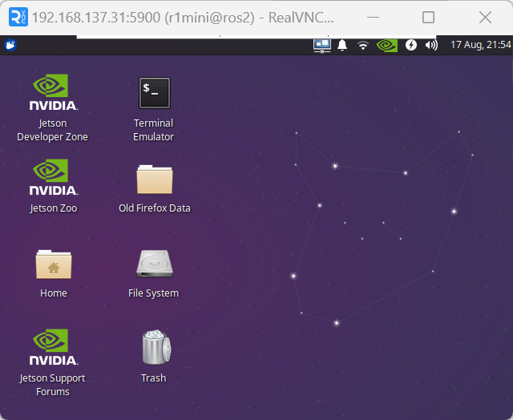Select the Trash icon on the desktop
This screenshot has width=513, height=420.
coord(156,347)
